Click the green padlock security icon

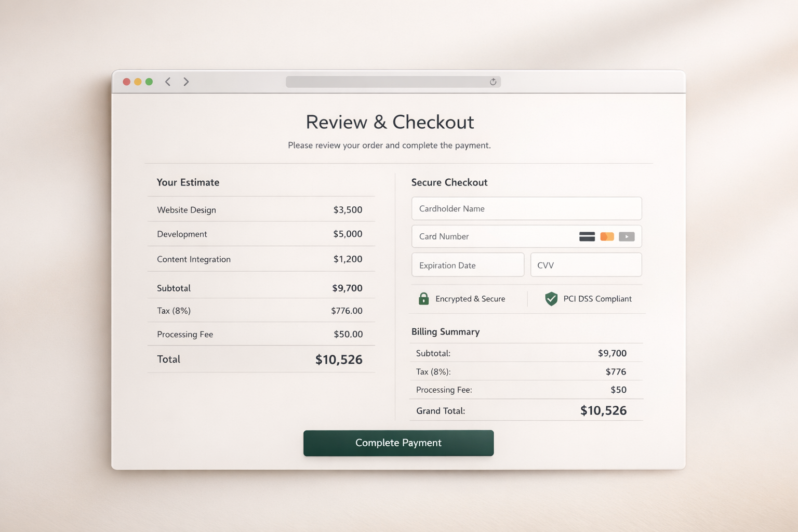pos(423,298)
